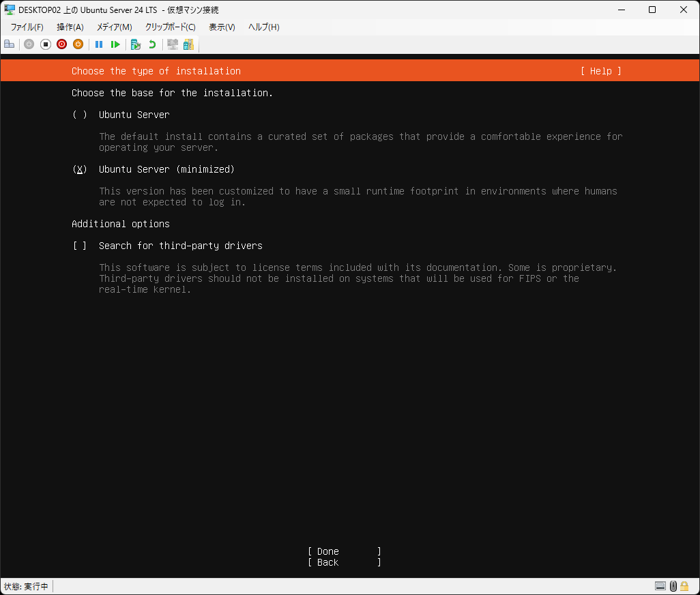Close the virtual machine connection window
This screenshot has height=595, width=700.
click(684, 10)
